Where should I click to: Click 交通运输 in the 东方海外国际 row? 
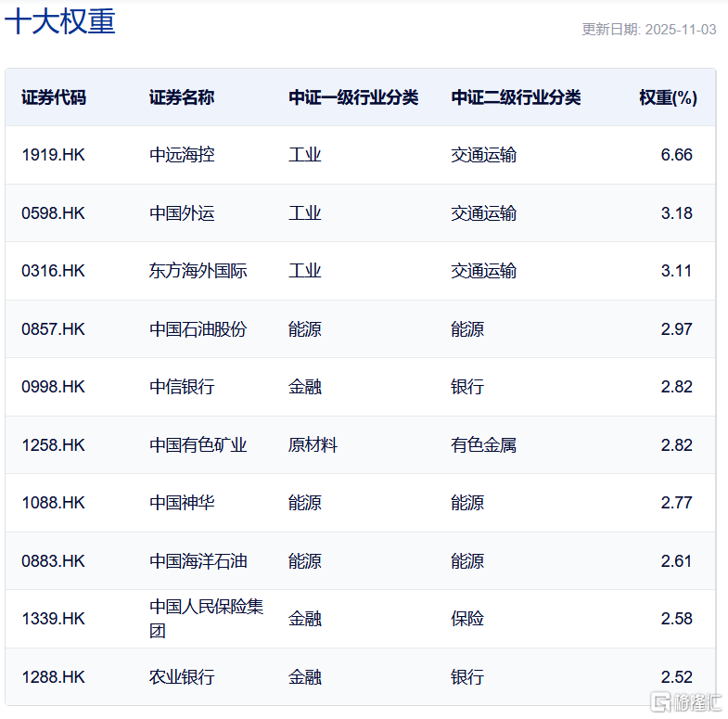pos(484,271)
